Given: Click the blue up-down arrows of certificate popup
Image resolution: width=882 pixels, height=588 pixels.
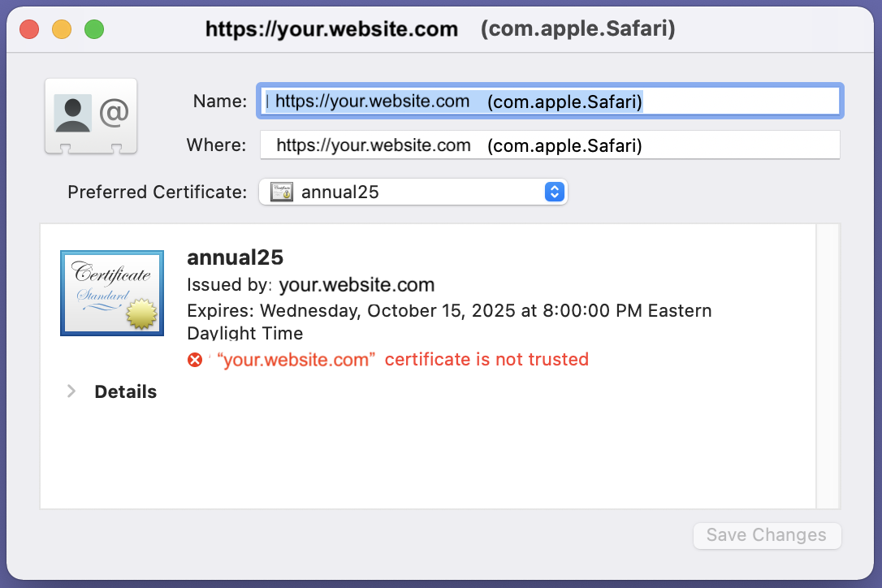Looking at the screenshot, I should point(555,192).
